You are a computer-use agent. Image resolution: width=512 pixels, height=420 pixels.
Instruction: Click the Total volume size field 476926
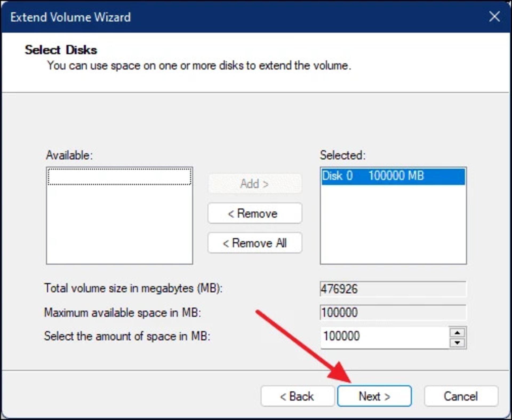393,289
